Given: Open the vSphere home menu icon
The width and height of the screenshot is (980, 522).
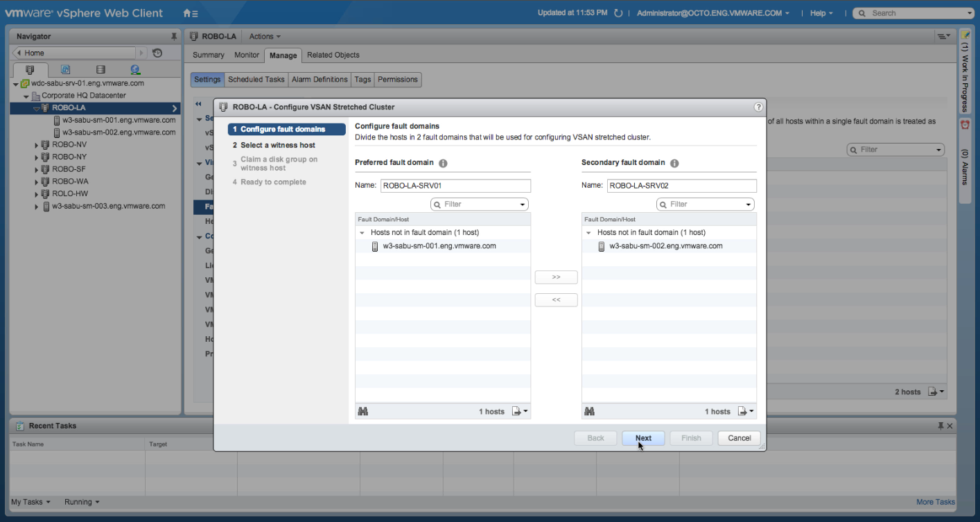Looking at the screenshot, I should pyautogui.click(x=190, y=13).
